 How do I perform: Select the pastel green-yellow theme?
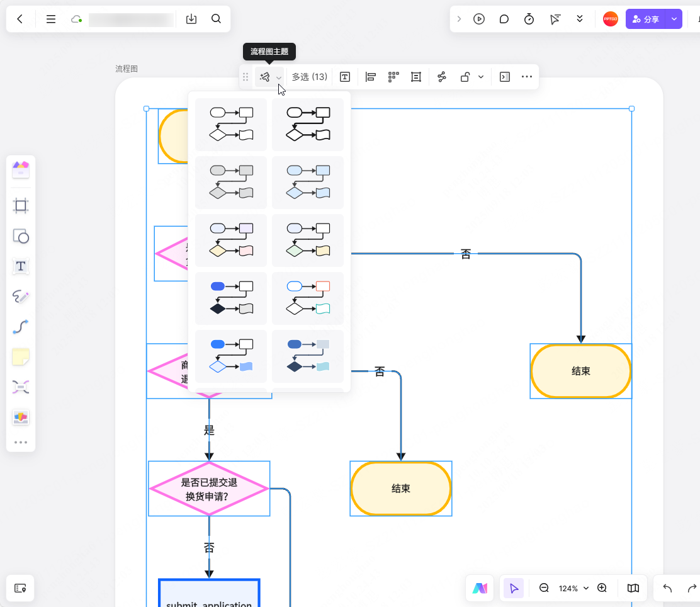tap(308, 241)
